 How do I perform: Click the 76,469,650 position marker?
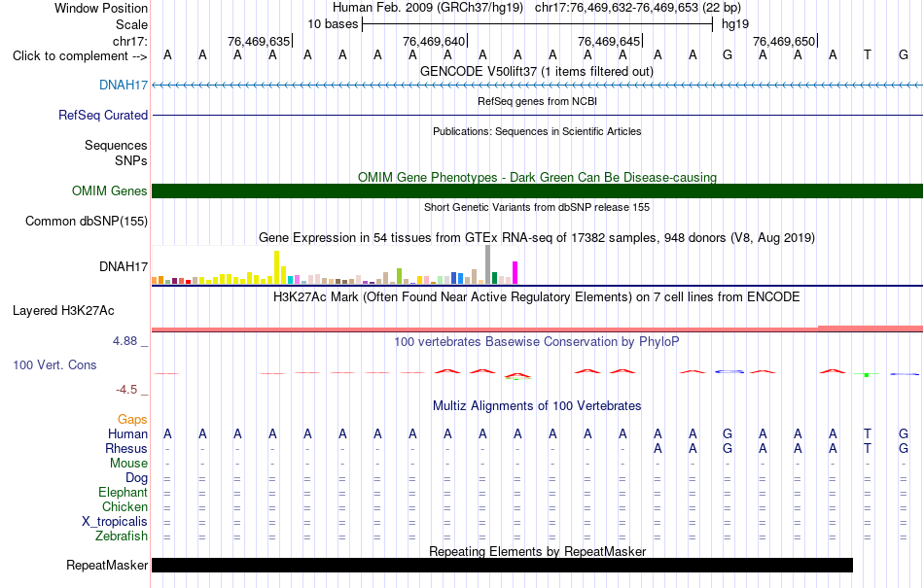[784, 41]
